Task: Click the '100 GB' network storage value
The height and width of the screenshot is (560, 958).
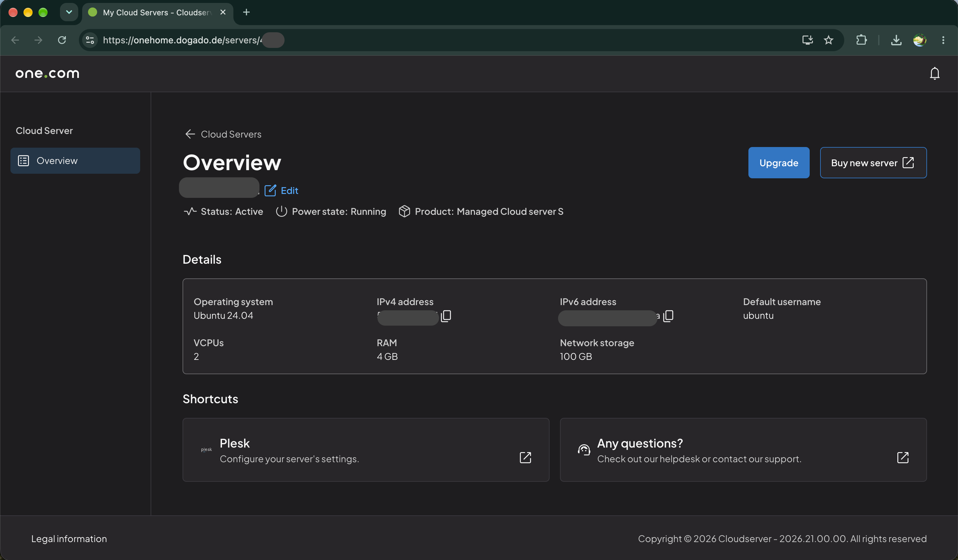Action: tap(576, 357)
